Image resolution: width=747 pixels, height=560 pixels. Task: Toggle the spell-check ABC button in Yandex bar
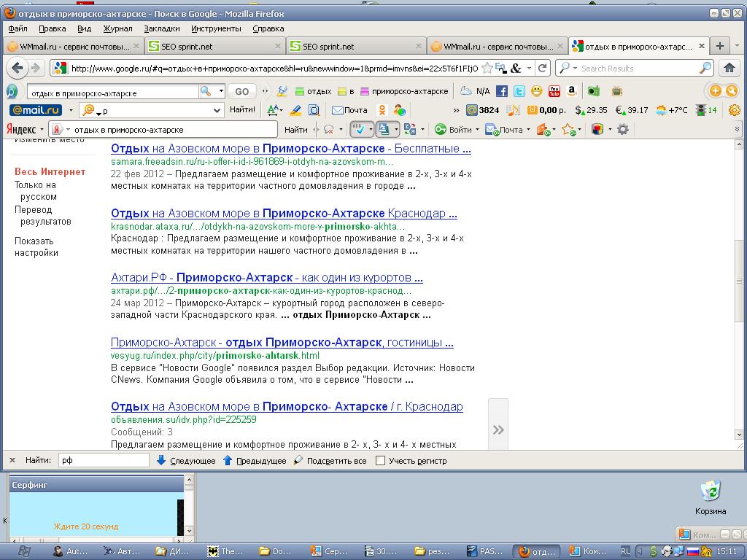pos(358,129)
